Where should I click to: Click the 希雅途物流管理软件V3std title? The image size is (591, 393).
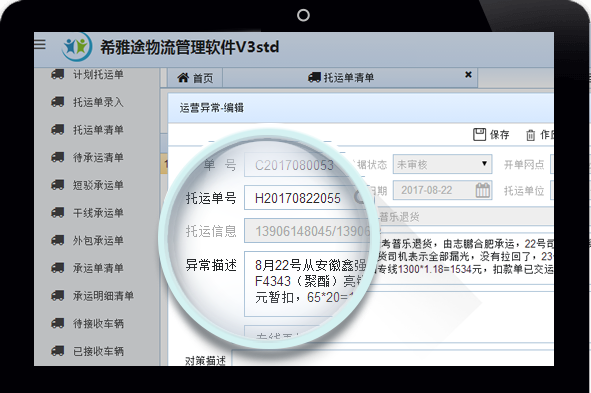(x=190, y=47)
